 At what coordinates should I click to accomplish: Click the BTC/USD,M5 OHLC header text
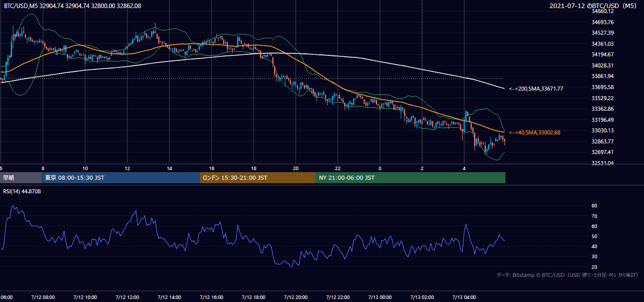point(73,6)
